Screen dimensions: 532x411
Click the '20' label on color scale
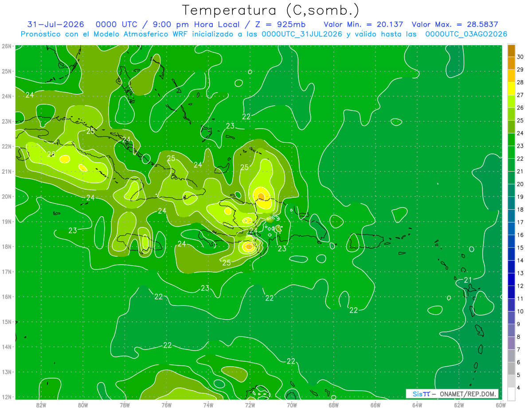tap(520, 184)
